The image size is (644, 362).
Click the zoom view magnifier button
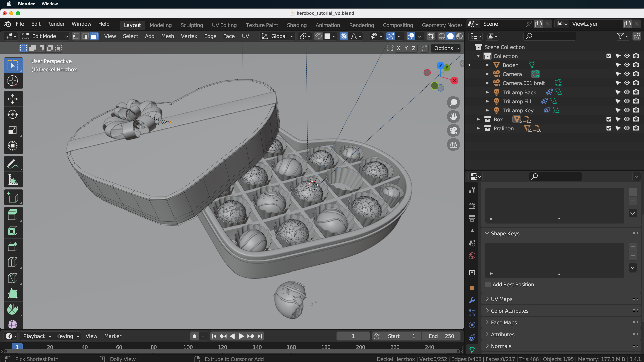pyautogui.click(x=453, y=103)
